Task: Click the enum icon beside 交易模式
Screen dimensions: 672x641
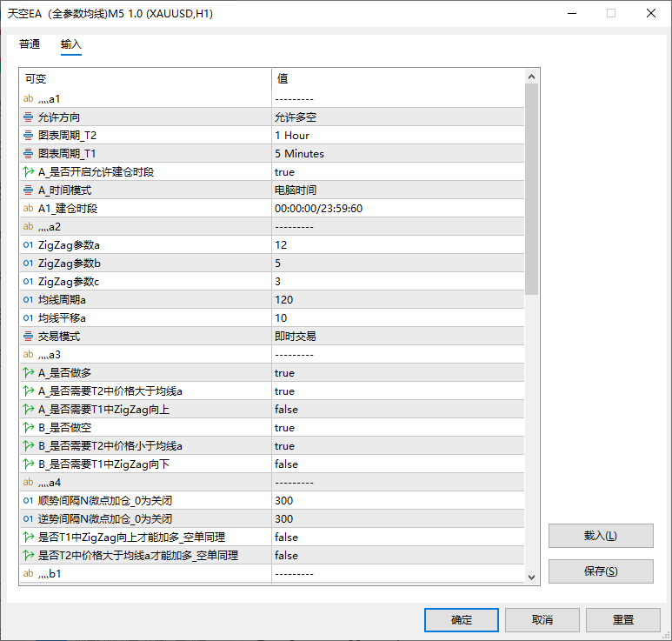Action: 29,336
